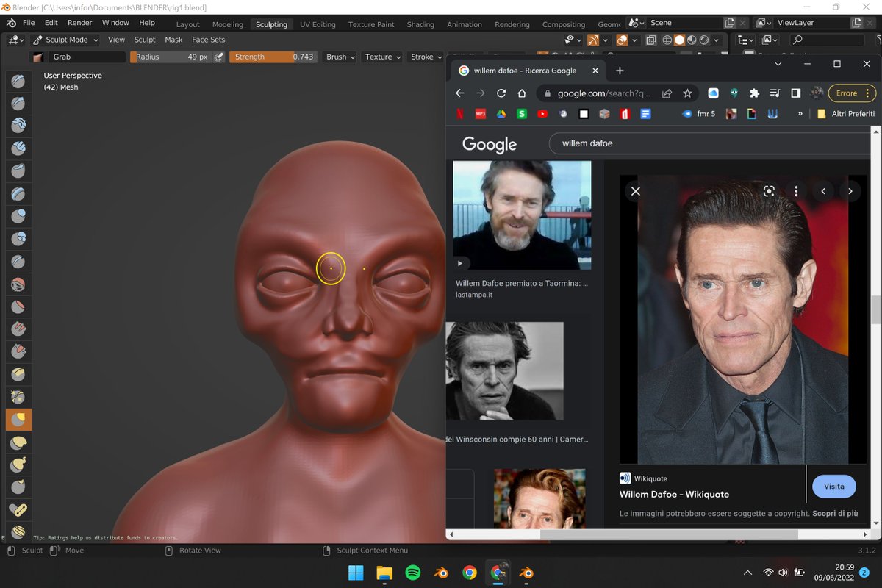Toggle Chrome side panel
The width and height of the screenshot is (882, 588).
(x=795, y=93)
